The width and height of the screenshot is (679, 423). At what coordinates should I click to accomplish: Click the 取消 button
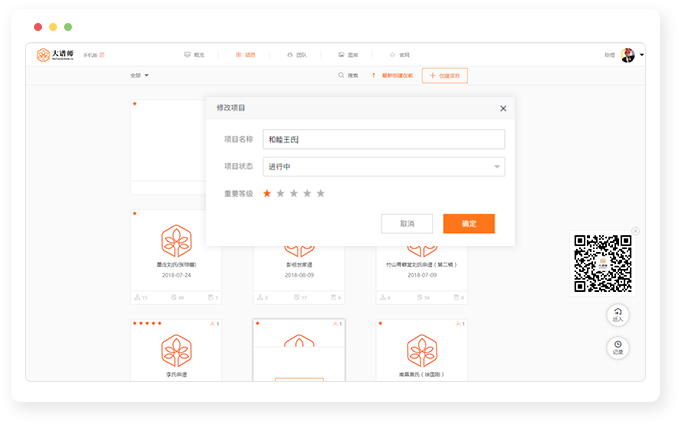(407, 224)
